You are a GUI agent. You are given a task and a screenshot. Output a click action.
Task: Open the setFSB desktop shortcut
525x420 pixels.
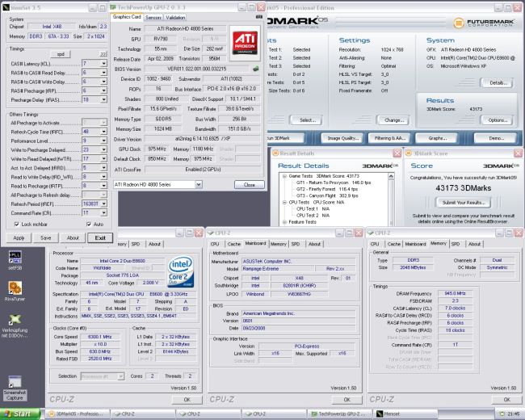[15, 259]
